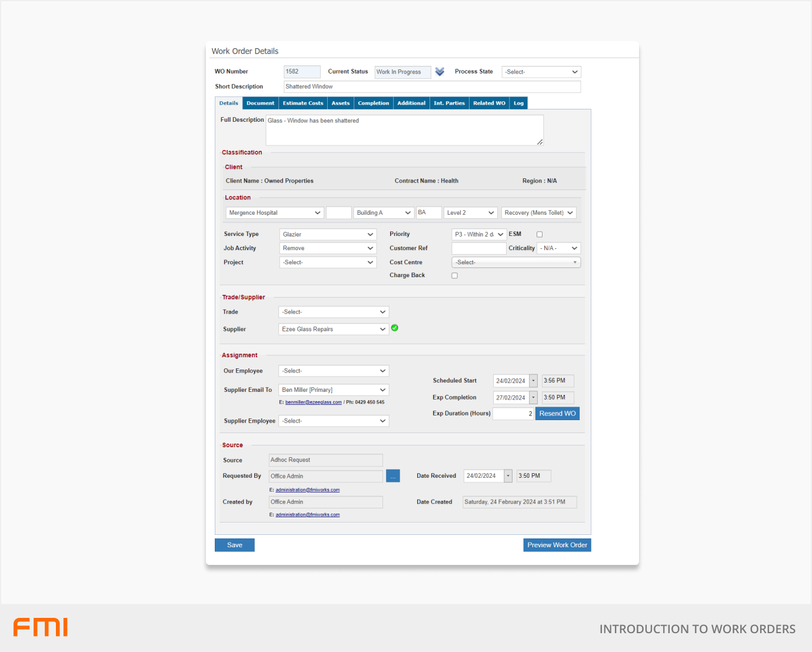The width and height of the screenshot is (812, 652).
Task: Click the double chevron status change icon
Action: point(440,72)
